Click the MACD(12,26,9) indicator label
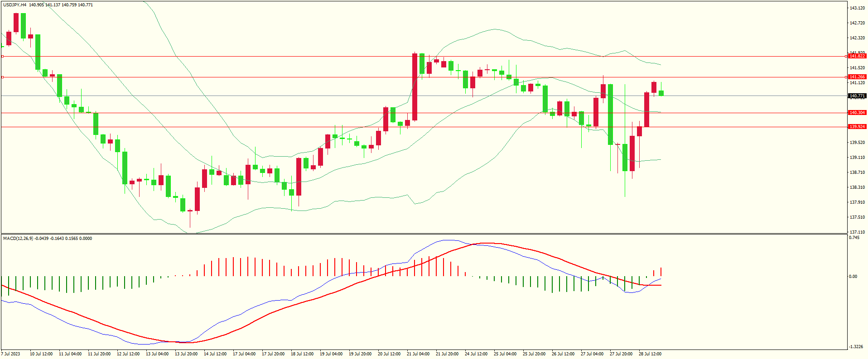The height and width of the screenshot is (359, 868). [18, 239]
